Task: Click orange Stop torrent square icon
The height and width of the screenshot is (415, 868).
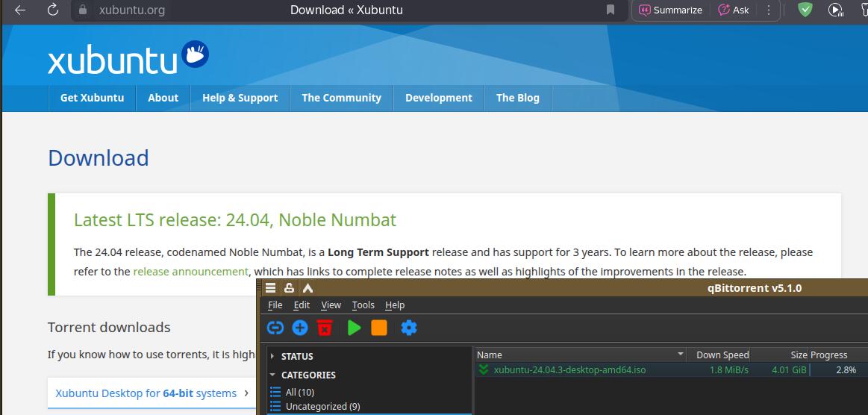Action: point(378,328)
